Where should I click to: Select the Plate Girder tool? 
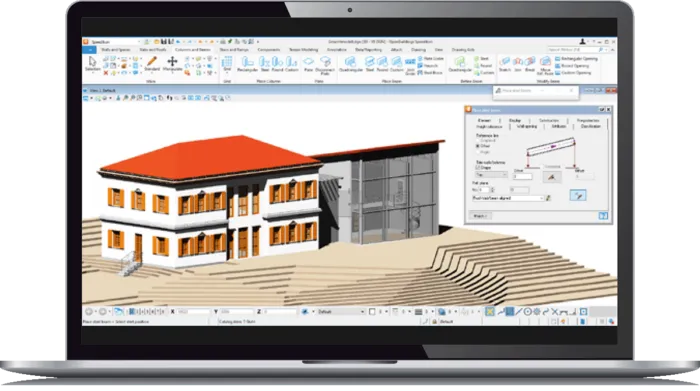click(431, 58)
